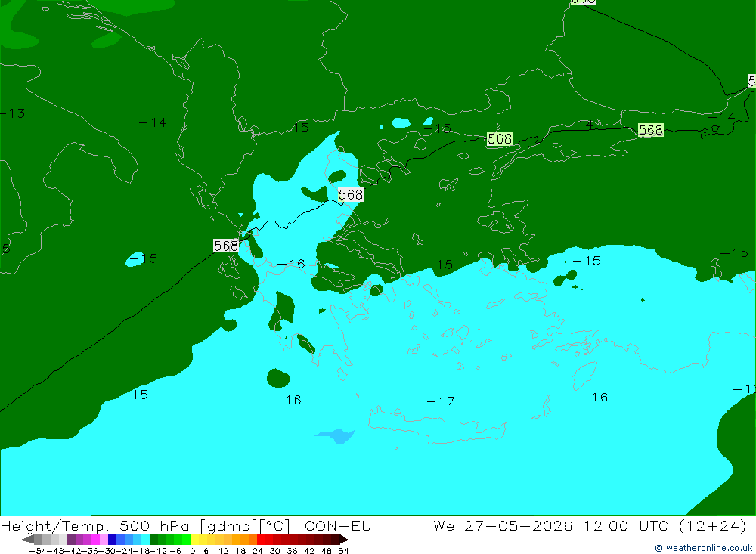This screenshot has height=554, width=756.
Task: Click the '18' legend scale value
Action: [x=240, y=551]
